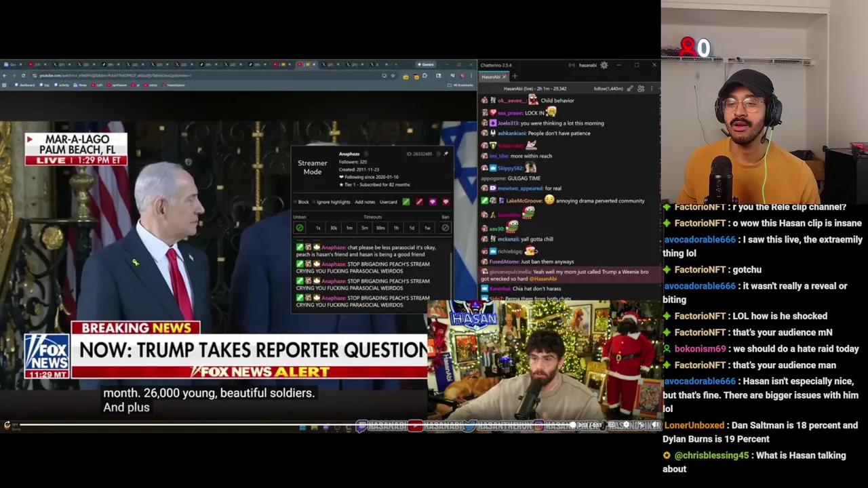Click the Anaphaze username in usercard header
This screenshot has width=868, height=488.
pyautogui.click(x=349, y=155)
